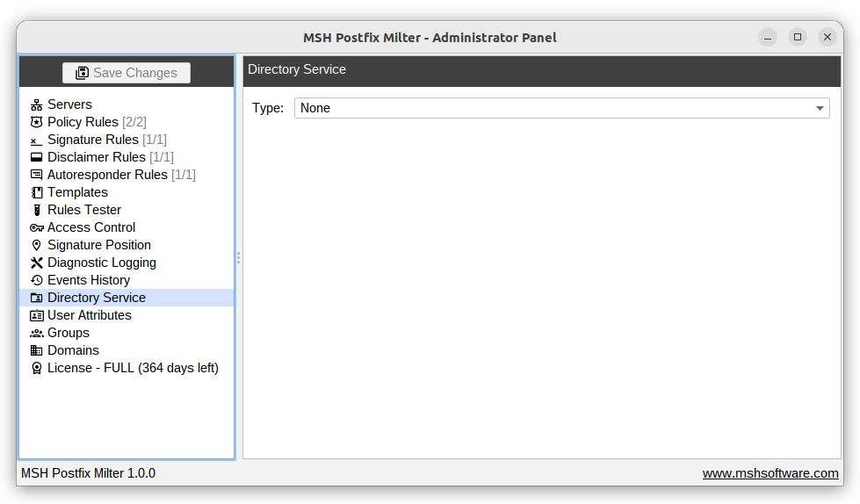Show the Templates page
Image resolution: width=860 pixels, height=504 pixels.
point(77,192)
